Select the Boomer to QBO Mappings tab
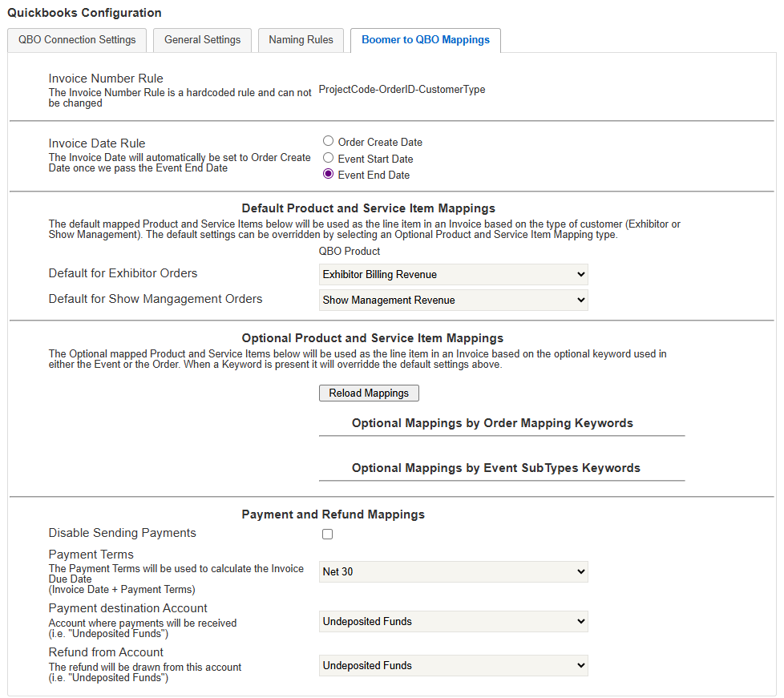The width and height of the screenshot is (784, 698). pyautogui.click(x=425, y=40)
